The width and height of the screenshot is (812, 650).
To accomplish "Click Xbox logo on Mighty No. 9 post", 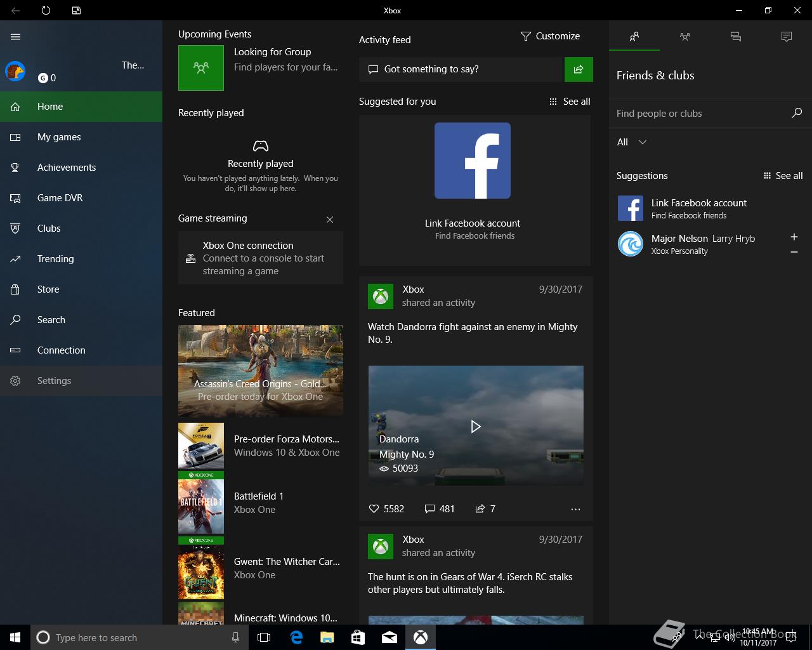I will coord(381,296).
